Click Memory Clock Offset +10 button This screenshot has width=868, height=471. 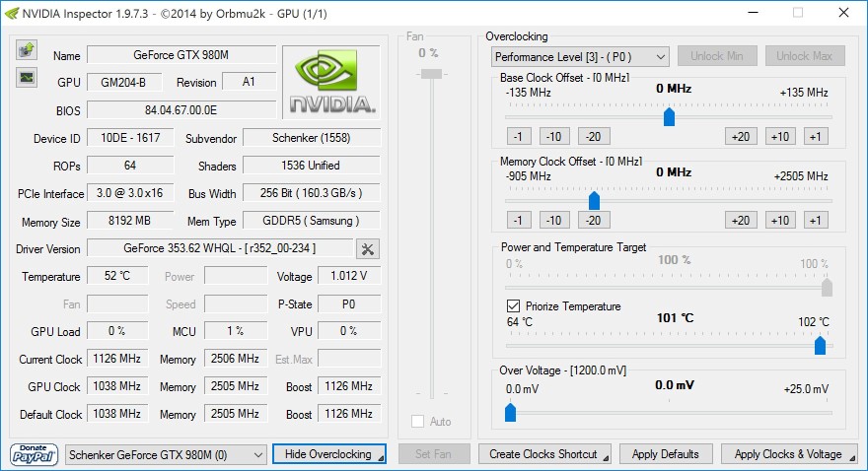click(x=780, y=221)
